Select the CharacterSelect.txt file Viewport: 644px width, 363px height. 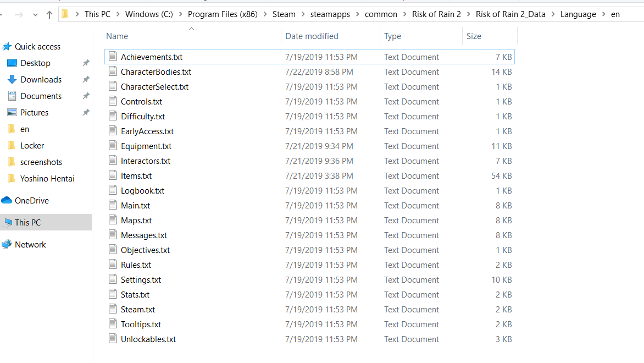[x=154, y=87]
